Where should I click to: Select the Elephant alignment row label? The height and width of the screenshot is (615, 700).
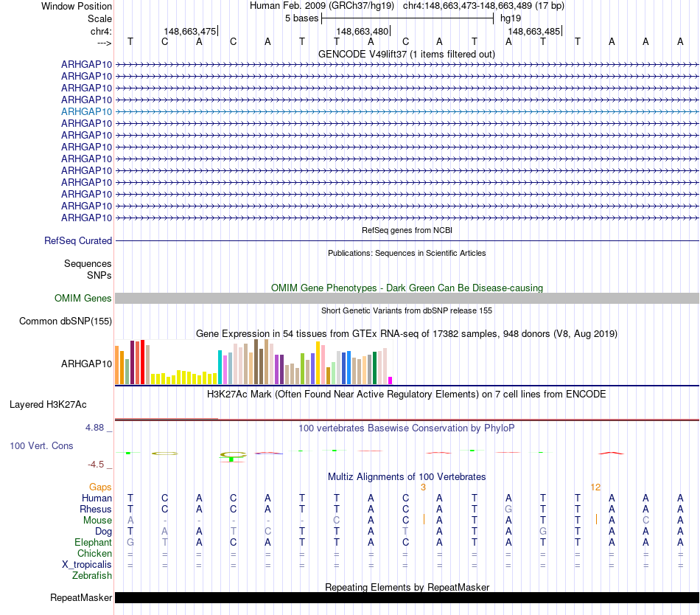tap(94, 542)
